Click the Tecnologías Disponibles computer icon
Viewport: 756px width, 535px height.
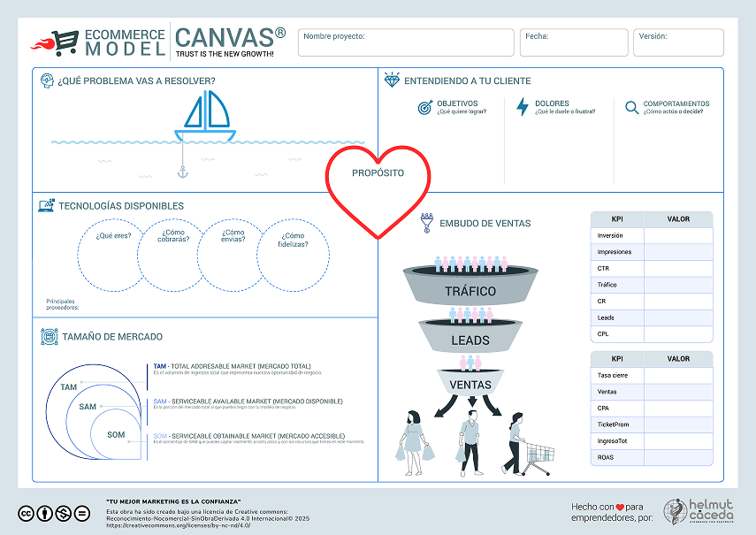click(x=46, y=206)
